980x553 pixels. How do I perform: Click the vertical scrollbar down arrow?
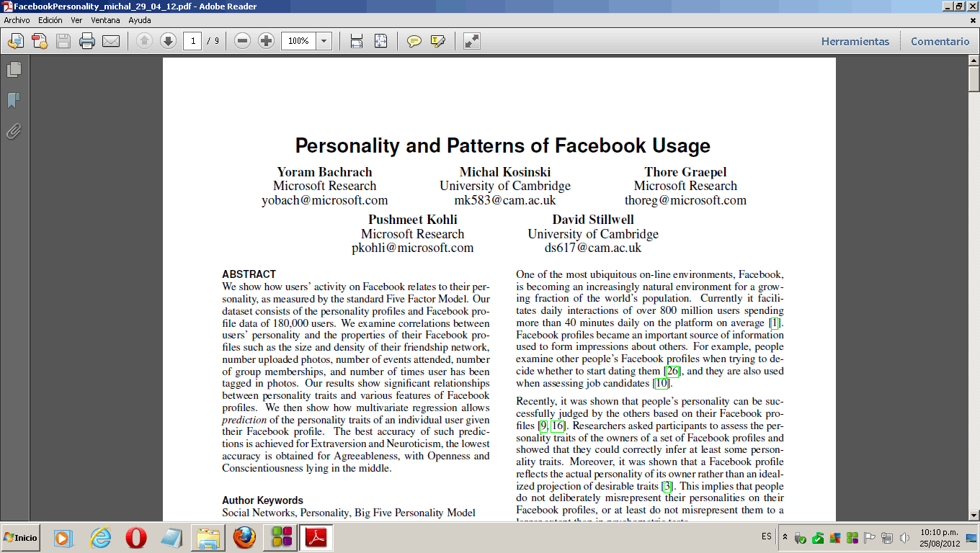974,516
